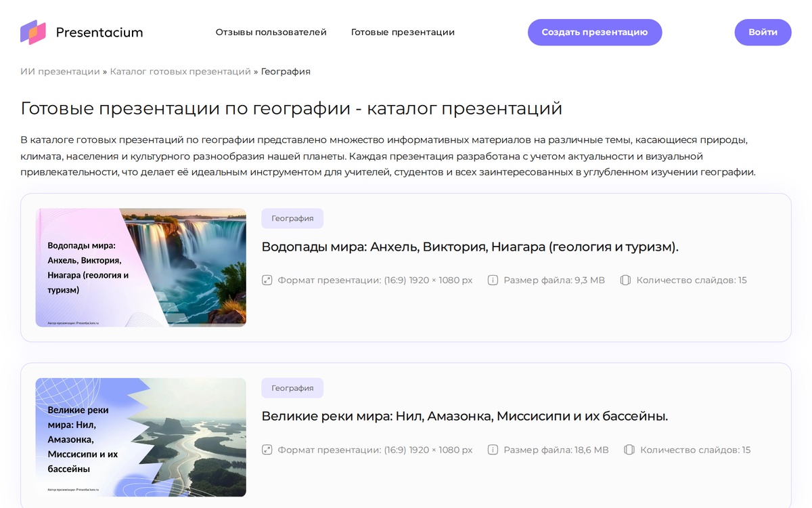The height and width of the screenshot is (508, 812).
Task: Click slides count icon in Водопады card
Action: [x=626, y=280]
